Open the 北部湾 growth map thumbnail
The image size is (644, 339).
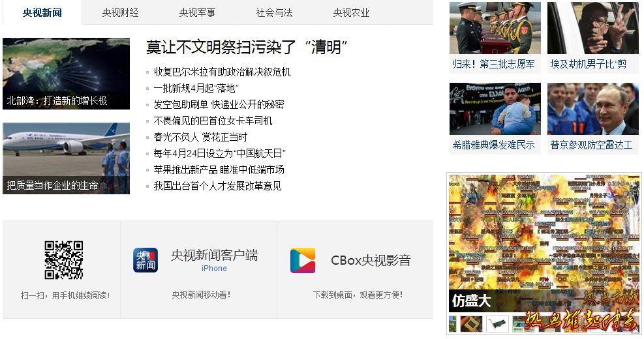(x=66, y=74)
